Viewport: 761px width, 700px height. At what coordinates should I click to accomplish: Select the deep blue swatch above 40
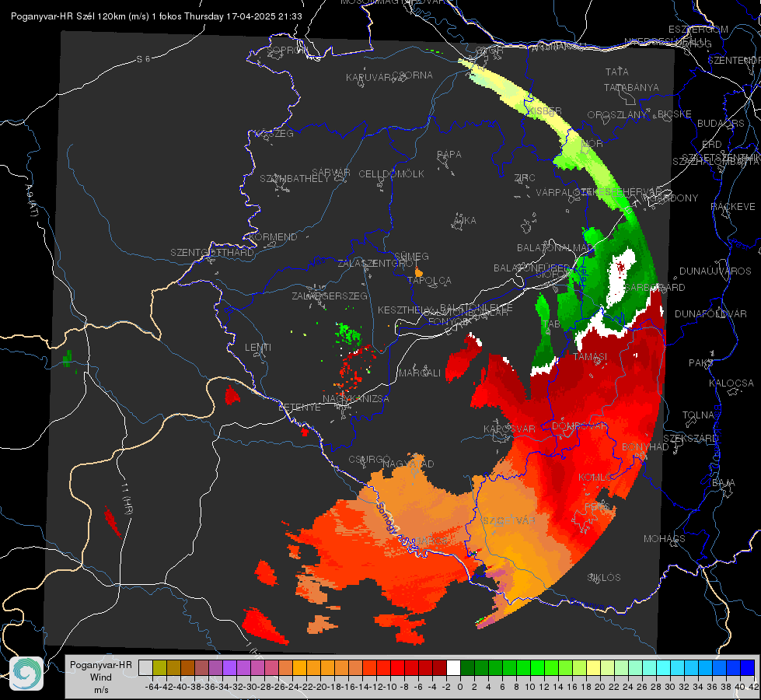(x=747, y=667)
